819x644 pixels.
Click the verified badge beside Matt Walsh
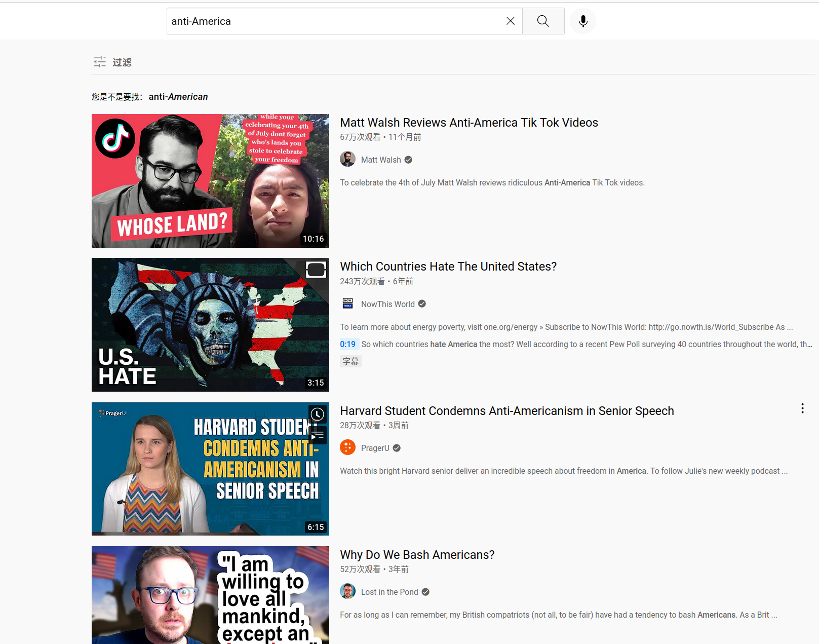pyautogui.click(x=408, y=160)
